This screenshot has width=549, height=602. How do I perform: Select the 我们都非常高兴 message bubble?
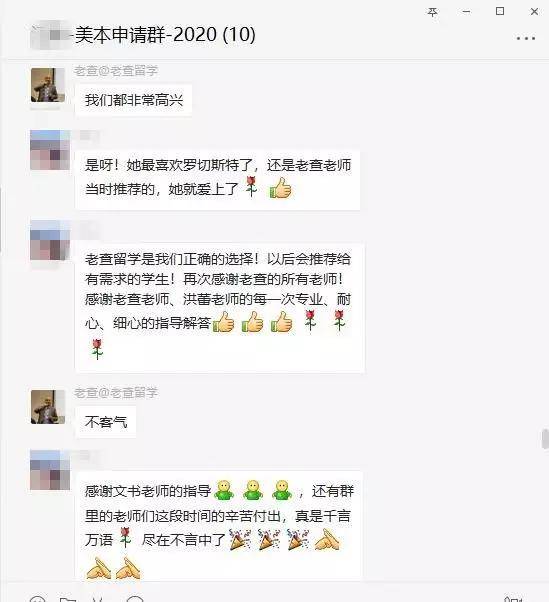click(134, 100)
